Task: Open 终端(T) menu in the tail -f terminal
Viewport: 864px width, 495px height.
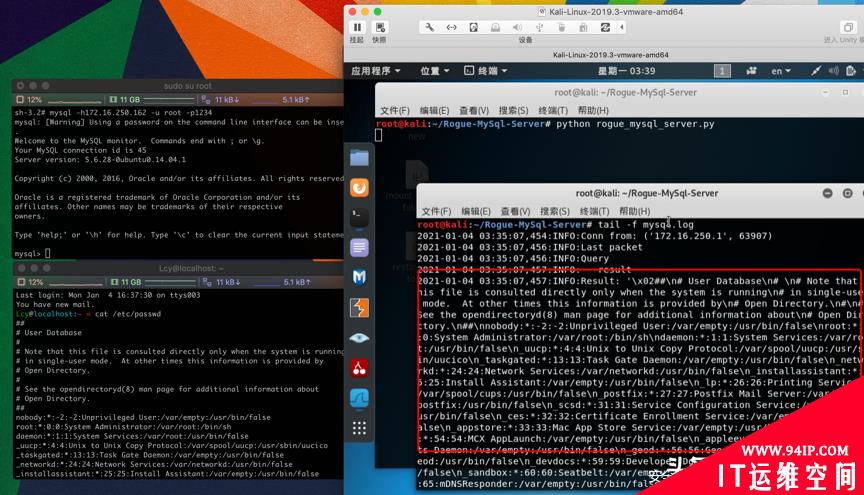Action: point(595,211)
